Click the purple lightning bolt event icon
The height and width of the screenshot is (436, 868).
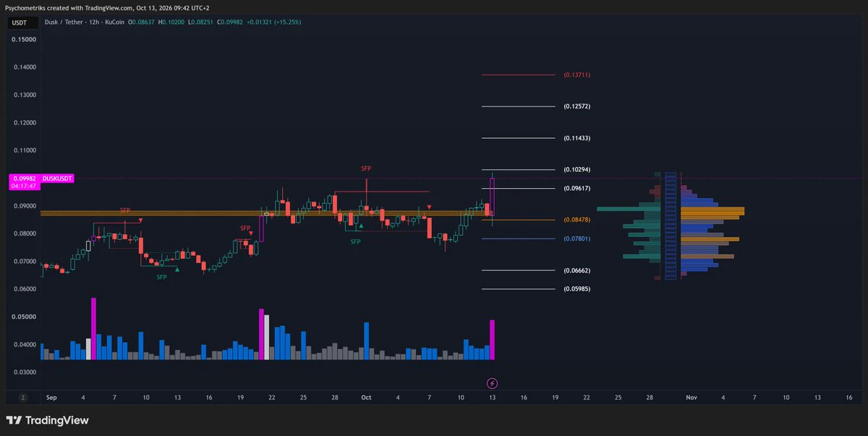pyautogui.click(x=493, y=383)
